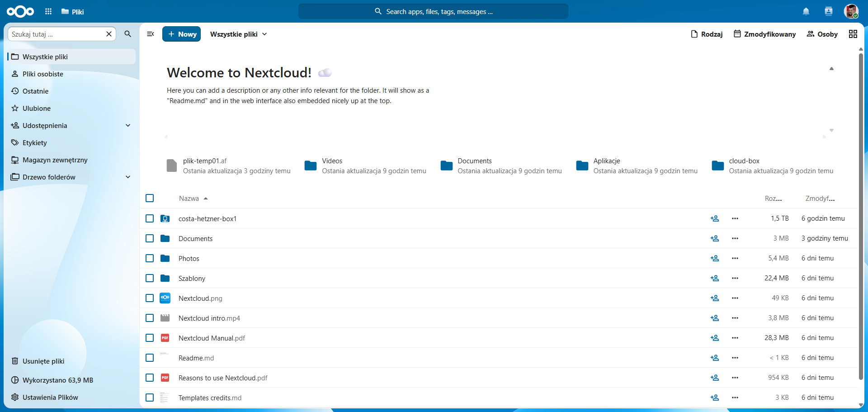The image size is (868, 412).
Task: Clear the 'Szukaj tutaj' filter field
Action: coord(109,34)
